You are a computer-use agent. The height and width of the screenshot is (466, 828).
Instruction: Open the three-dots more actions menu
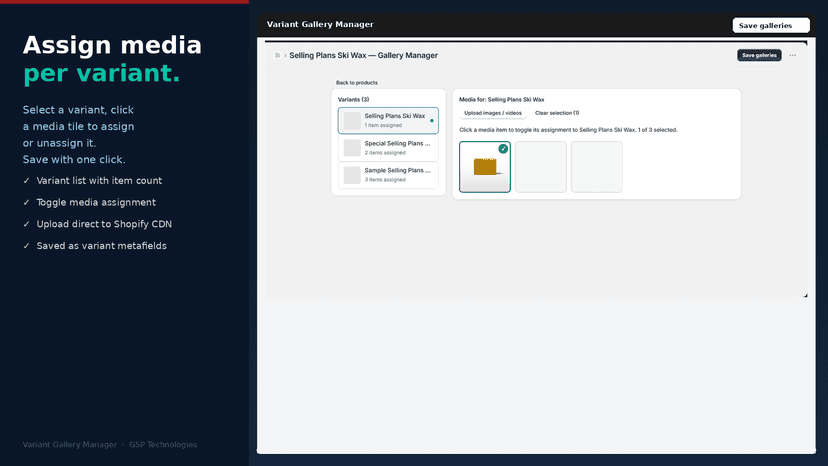[x=792, y=55]
